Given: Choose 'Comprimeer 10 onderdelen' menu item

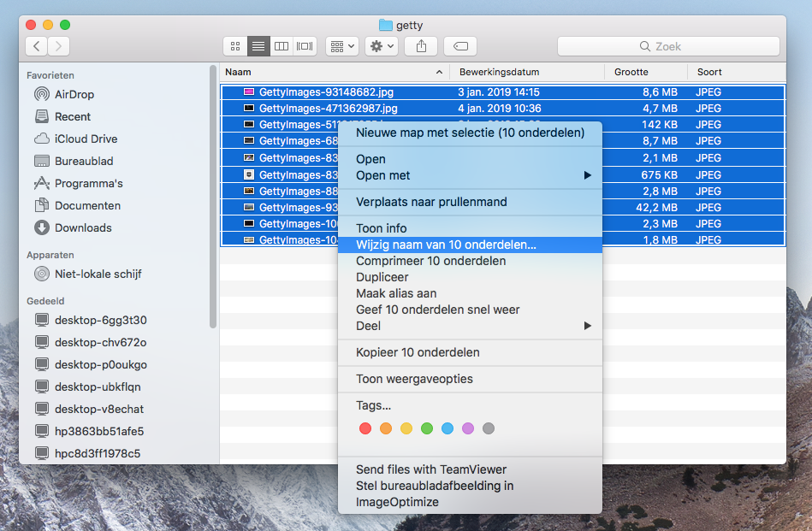Looking at the screenshot, I should click(x=430, y=261).
